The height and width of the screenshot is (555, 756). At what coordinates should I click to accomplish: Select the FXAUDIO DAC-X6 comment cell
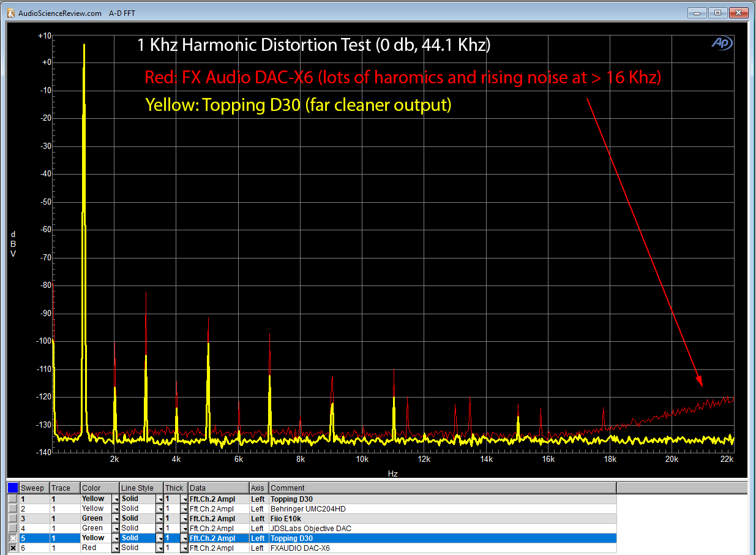443,548
